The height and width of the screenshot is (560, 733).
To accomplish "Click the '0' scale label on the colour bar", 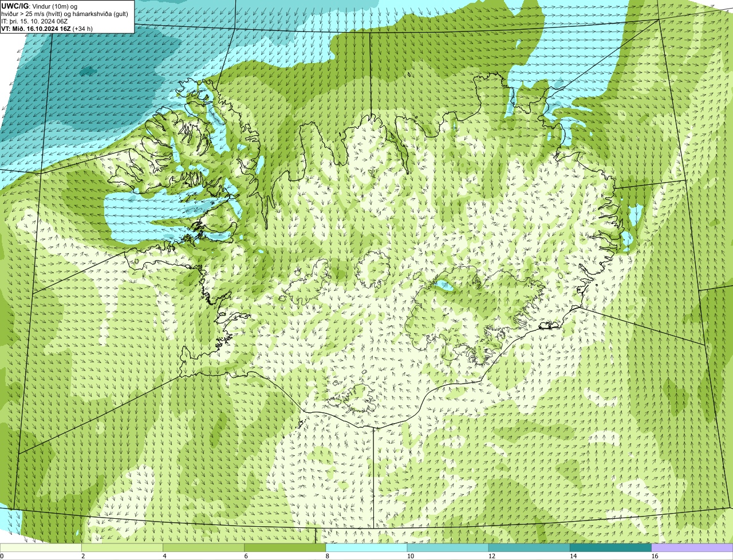I will click(2, 556).
